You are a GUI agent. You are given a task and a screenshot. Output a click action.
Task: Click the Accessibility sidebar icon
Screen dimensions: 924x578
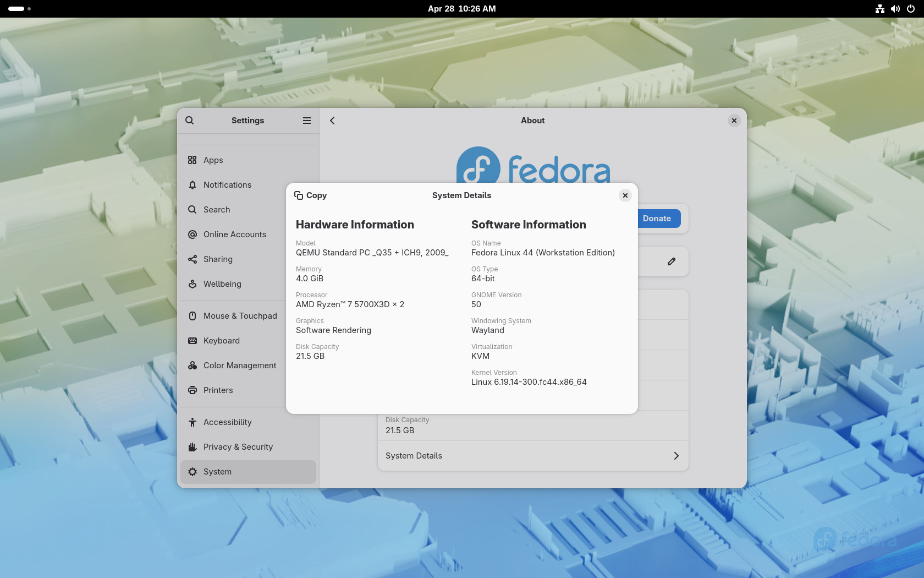tap(193, 422)
